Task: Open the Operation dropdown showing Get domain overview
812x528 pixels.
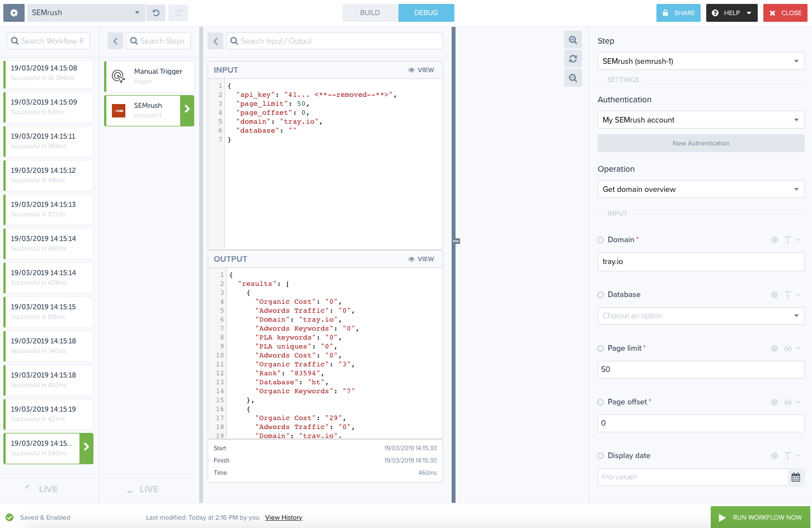Action: pos(701,189)
